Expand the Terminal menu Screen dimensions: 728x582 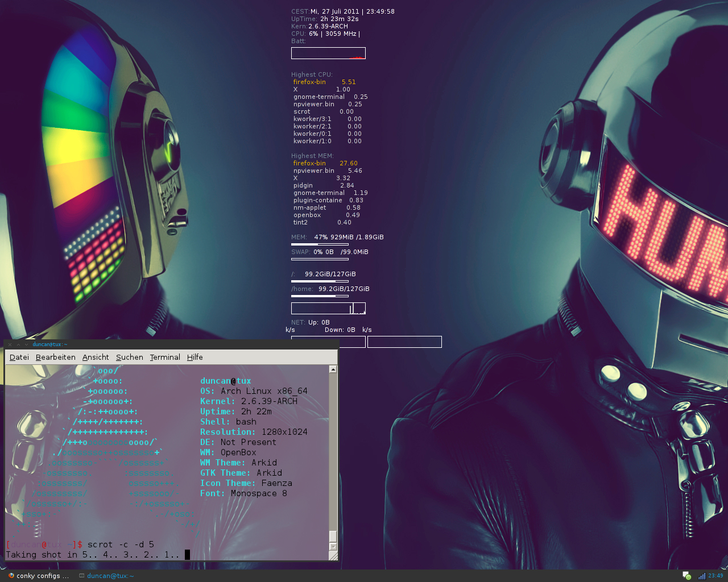click(165, 357)
